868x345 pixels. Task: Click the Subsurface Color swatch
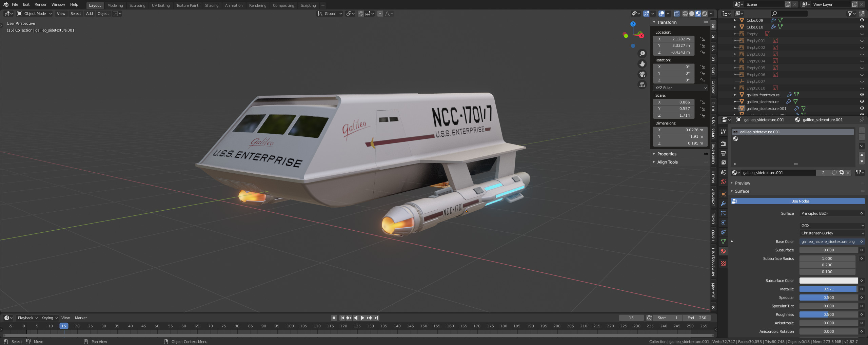click(x=828, y=281)
